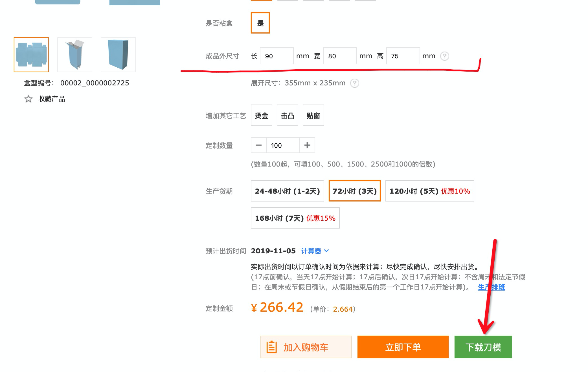Select the 24-48小时 production option
The width and height of the screenshot is (588, 372).
pyautogui.click(x=287, y=191)
